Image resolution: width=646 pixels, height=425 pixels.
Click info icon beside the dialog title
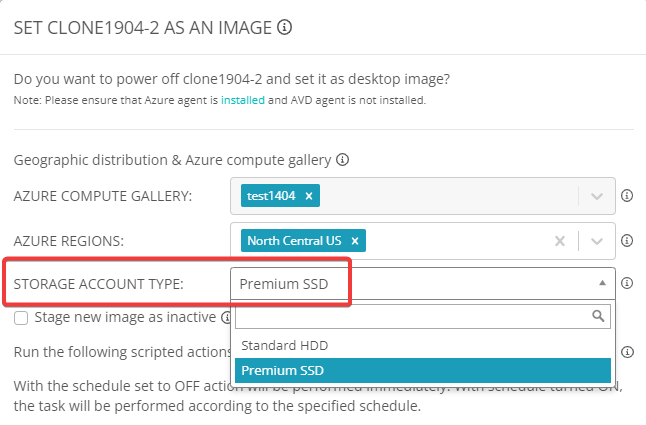285,28
